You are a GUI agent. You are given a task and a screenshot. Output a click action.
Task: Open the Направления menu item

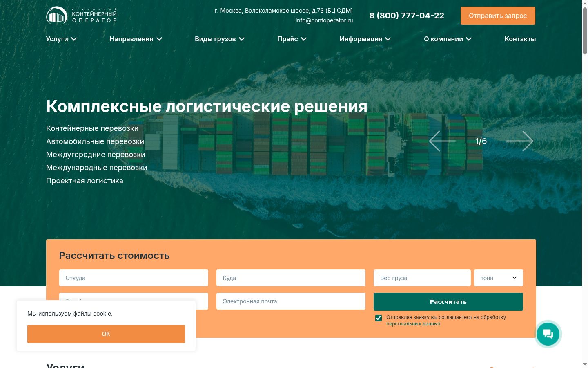click(x=131, y=39)
